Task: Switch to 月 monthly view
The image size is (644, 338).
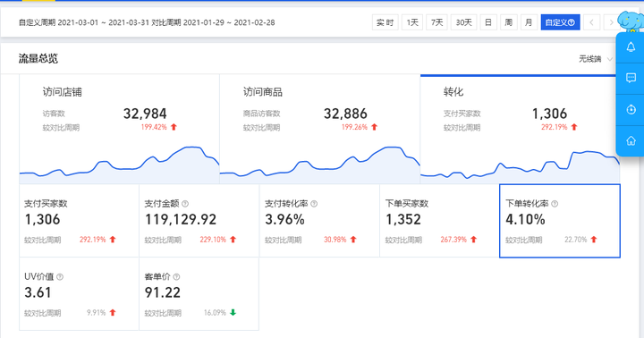Action: pos(529,22)
